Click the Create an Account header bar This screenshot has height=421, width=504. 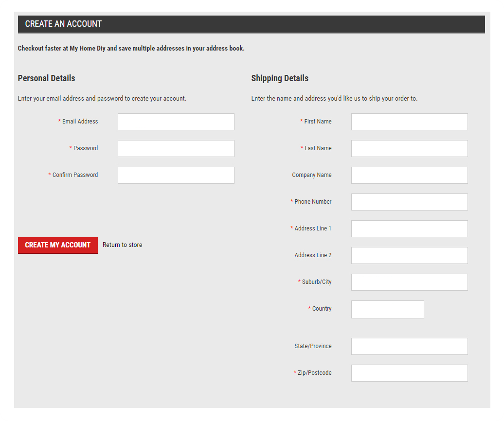point(251,24)
